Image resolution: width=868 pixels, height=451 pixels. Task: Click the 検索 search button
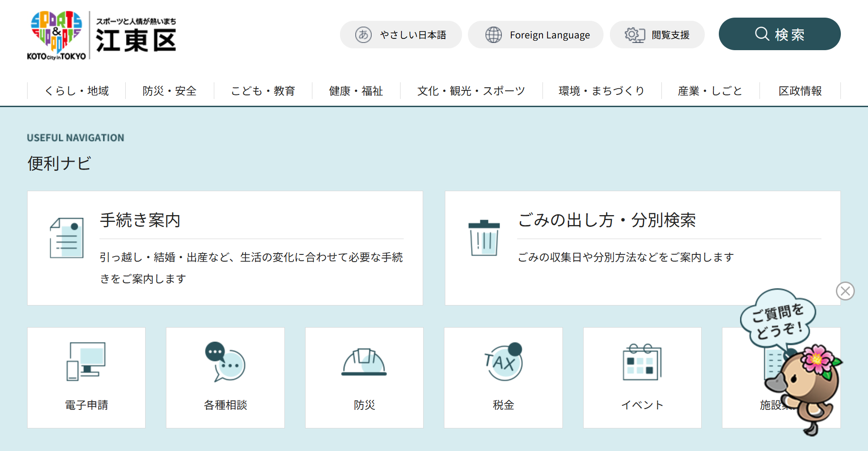779,34
